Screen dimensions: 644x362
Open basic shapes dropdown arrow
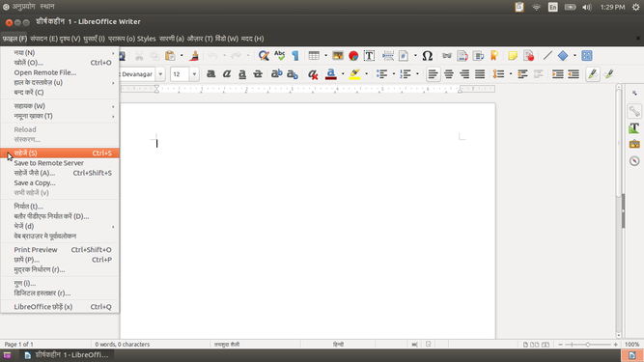(574, 55)
